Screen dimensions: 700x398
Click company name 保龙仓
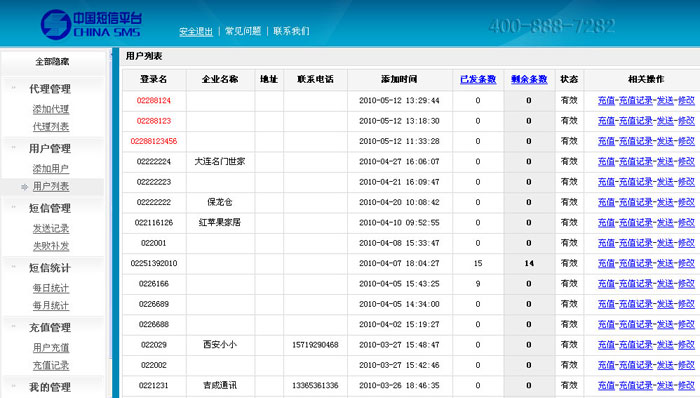(220, 202)
